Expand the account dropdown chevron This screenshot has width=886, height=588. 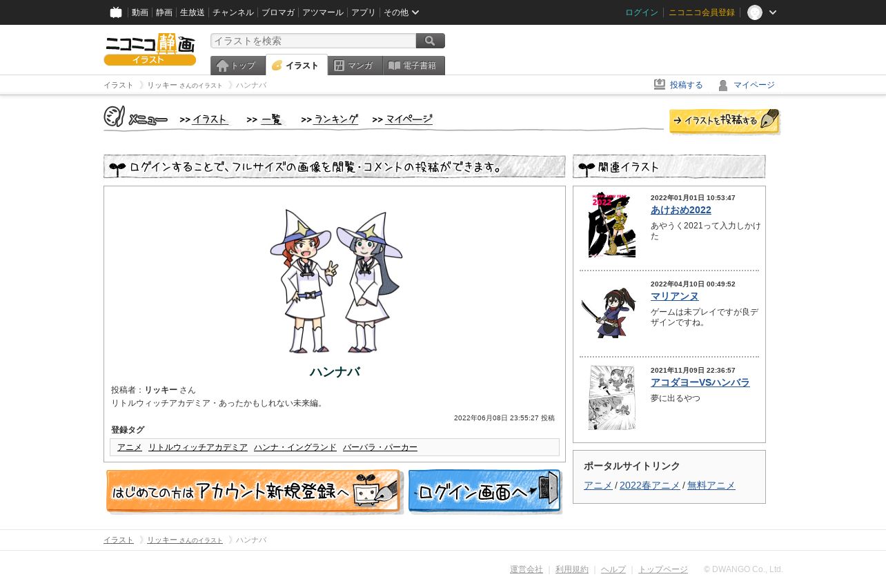pyautogui.click(x=773, y=12)
